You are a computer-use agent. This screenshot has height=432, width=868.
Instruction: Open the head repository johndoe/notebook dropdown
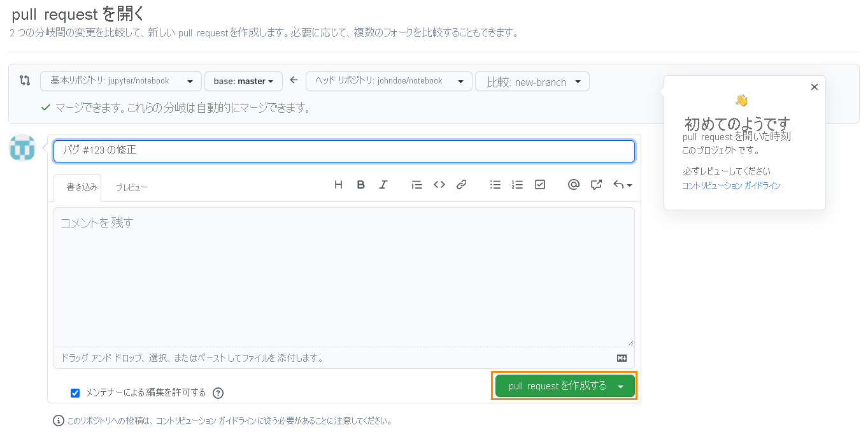tap(389, 81)
